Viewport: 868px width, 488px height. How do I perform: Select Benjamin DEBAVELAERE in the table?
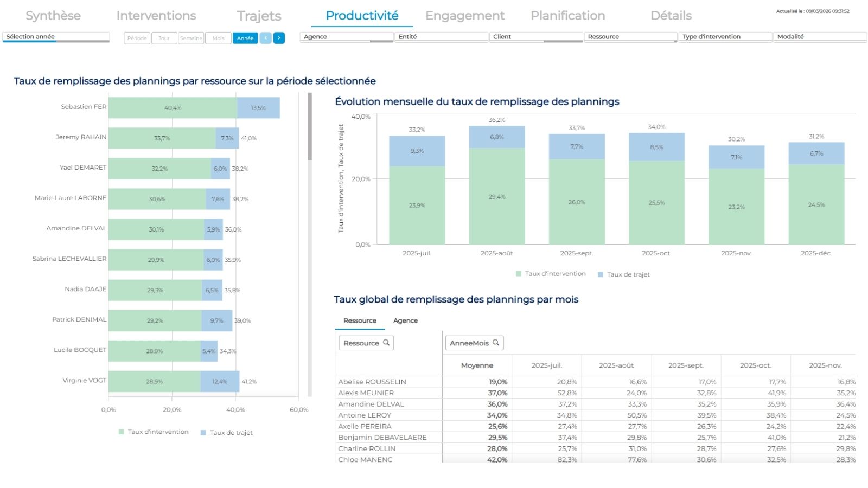click(382, 438)
